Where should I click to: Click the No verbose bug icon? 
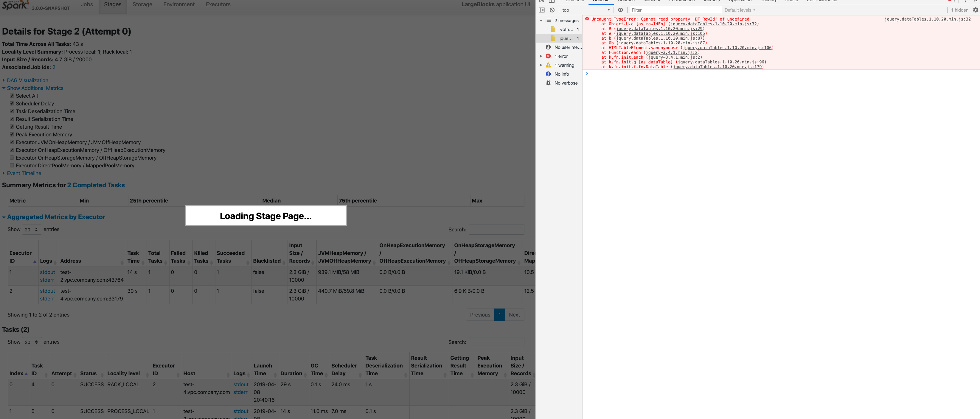click(548, 83)
